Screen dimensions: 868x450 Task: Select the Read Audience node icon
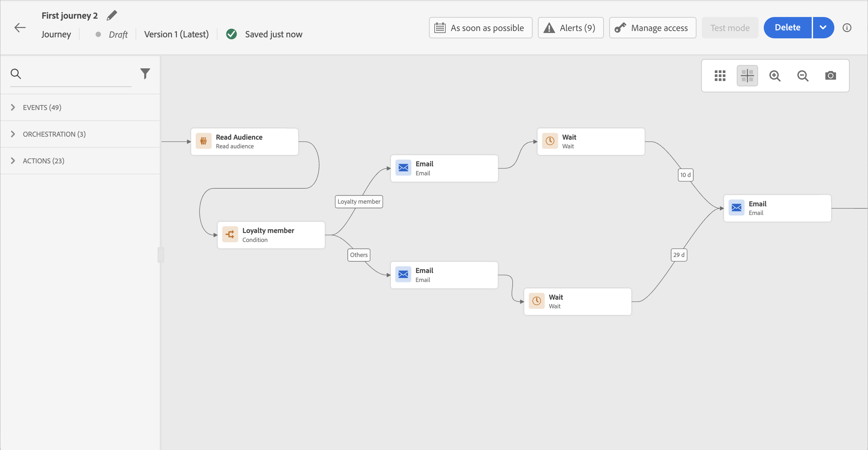(204, 141)
